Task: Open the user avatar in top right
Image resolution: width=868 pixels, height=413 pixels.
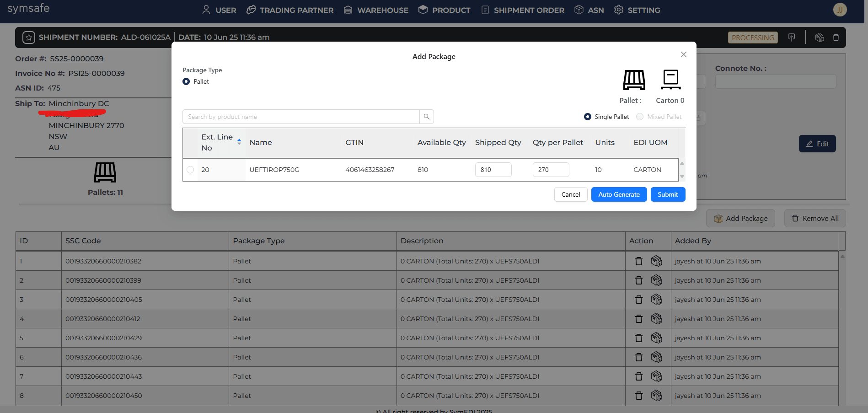Action: coord(840,10)
